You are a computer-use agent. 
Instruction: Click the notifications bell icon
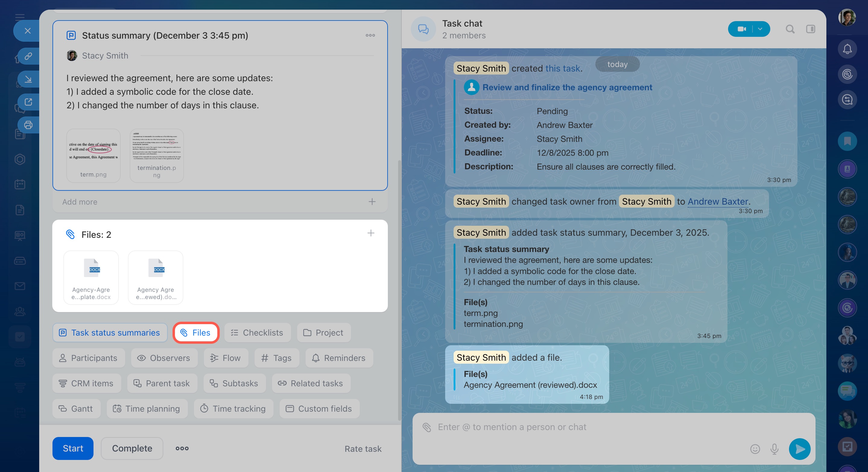click(x=847, y=49)
